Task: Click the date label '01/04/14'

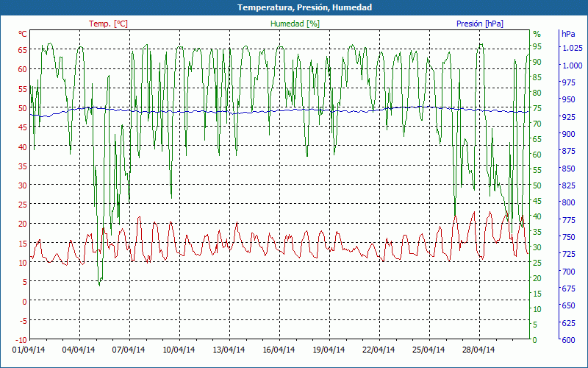Action: click(x=29, y=350)
